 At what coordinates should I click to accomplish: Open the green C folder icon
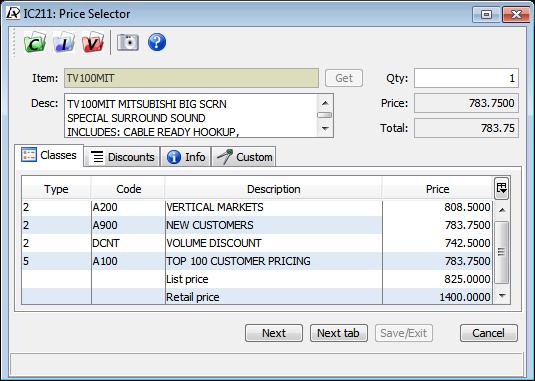coord(35,42)
